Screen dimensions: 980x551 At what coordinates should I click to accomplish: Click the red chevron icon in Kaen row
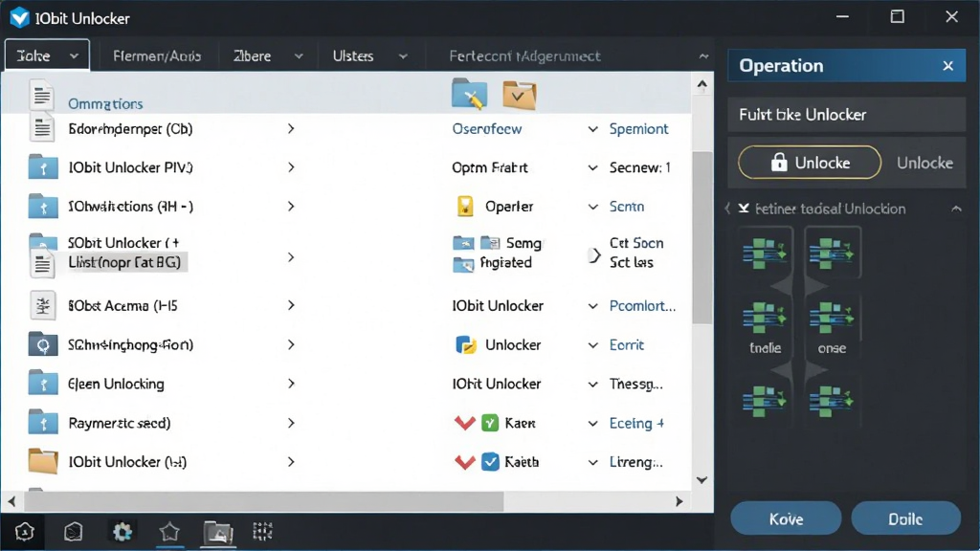(464, 423)
